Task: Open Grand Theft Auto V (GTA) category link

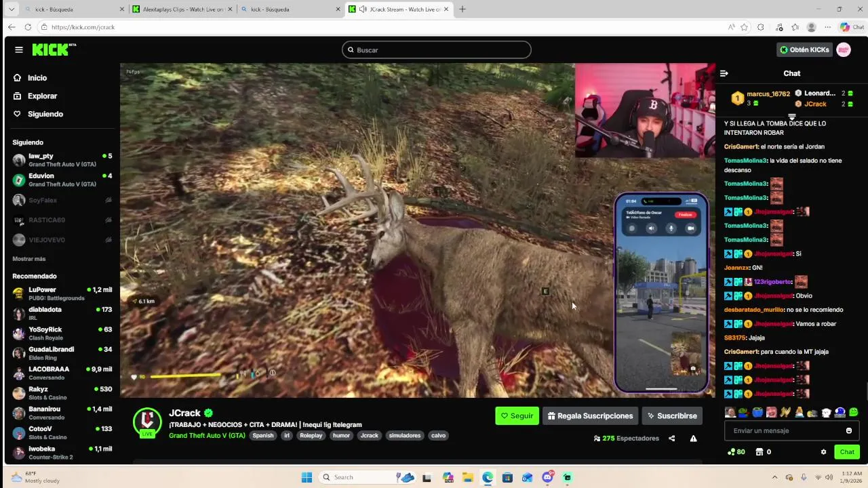Action: tap(207, 436)
